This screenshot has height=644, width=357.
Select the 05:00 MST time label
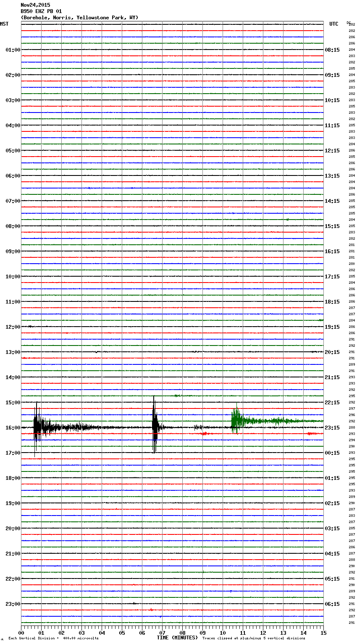click(13, 151)
